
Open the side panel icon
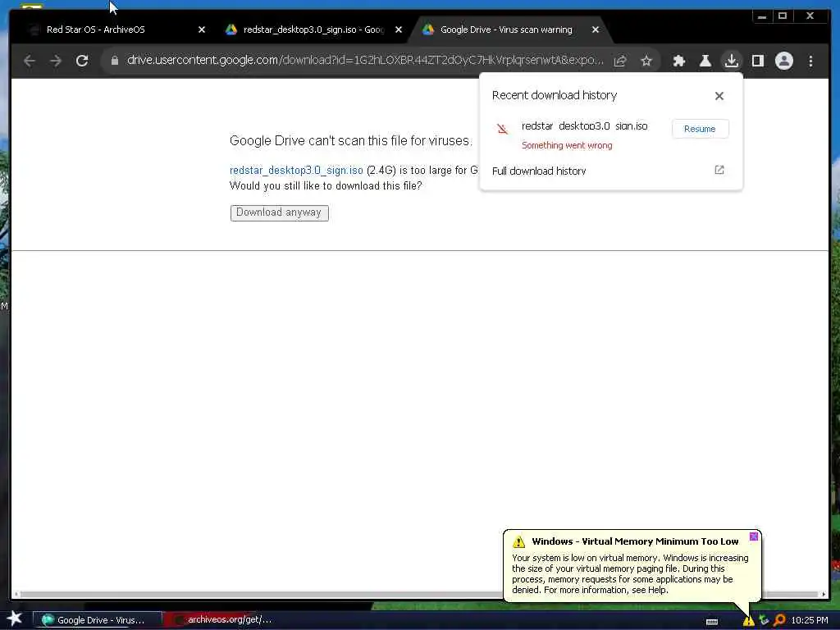757,61
